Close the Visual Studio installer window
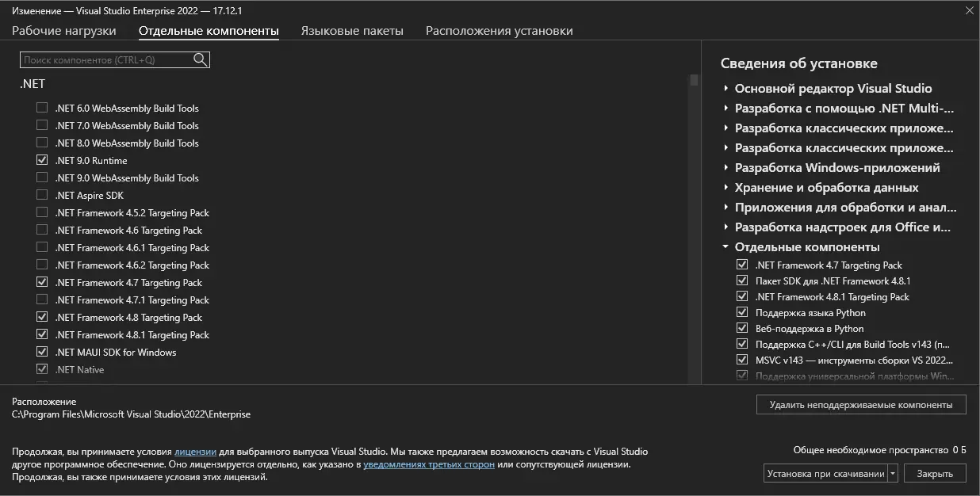 [x=969, y=11]
